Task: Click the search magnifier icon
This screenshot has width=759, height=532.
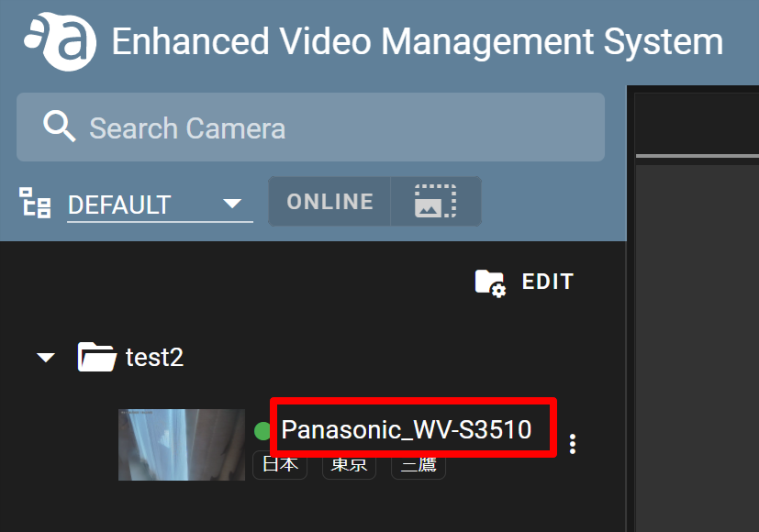Action: pyautogui.click(x=59, y=127)
